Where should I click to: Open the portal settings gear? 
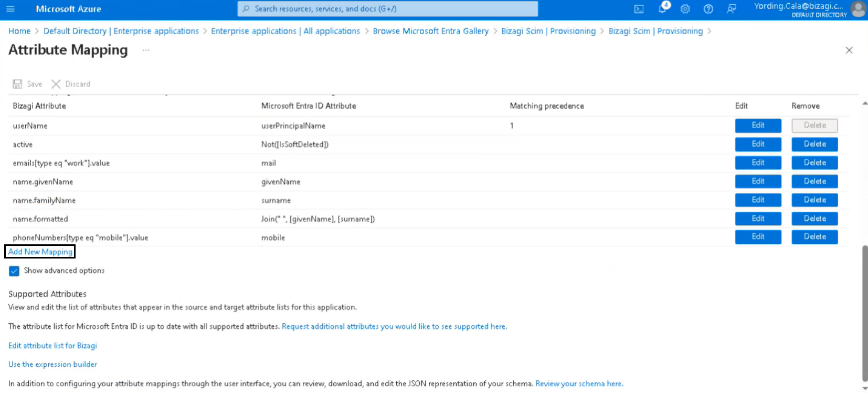(x=685, y=9)
